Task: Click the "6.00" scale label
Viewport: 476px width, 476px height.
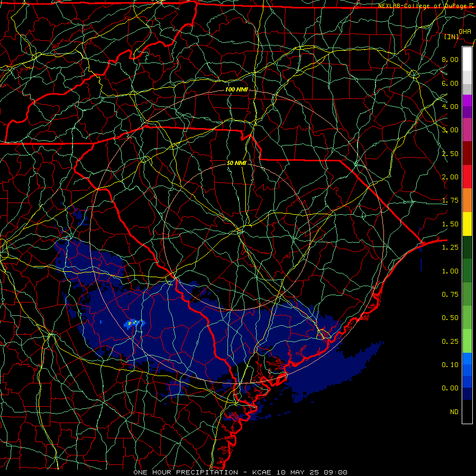Action: (x=450, y=83)
